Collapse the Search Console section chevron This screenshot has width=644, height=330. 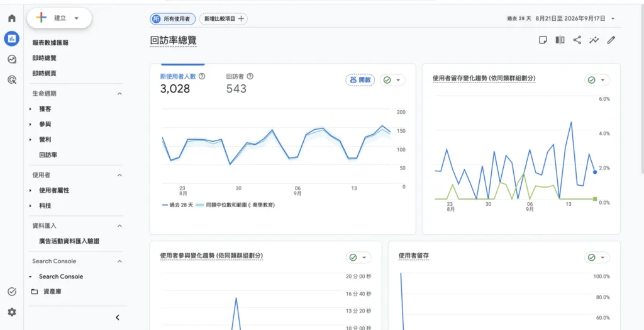(x=119, y=261)
